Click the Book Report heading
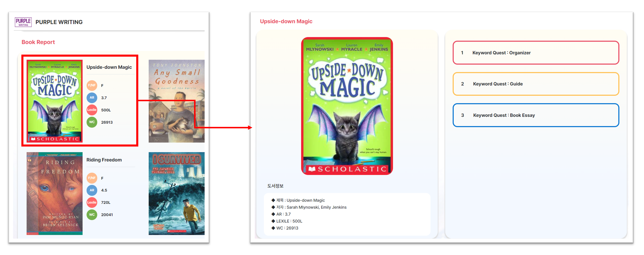644x255 pixels. tap(38, 42)
